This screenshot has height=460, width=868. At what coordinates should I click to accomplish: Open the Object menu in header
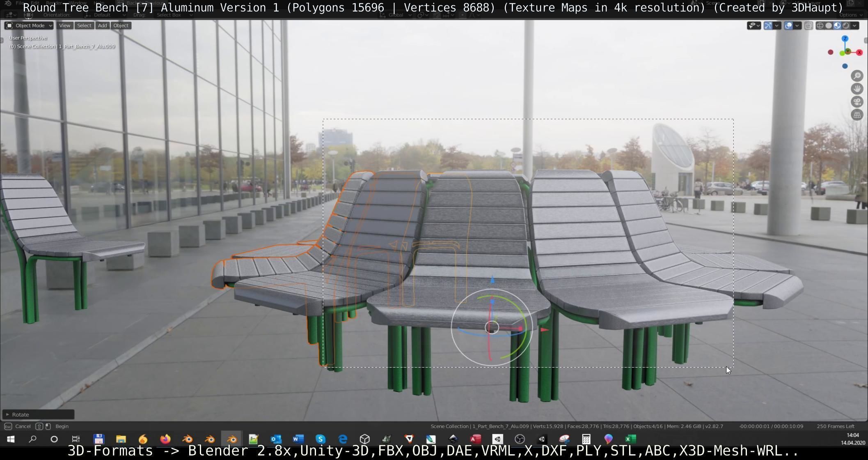pos(121,25)
